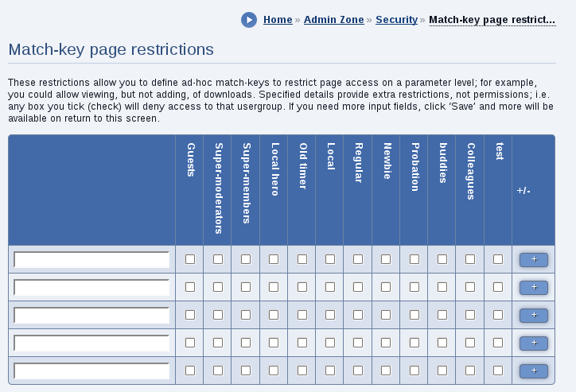This screenshot has width=576, height=392.
Task: Tick the Local hero checkbox in the third row
Action: click(x=274, y=315)
